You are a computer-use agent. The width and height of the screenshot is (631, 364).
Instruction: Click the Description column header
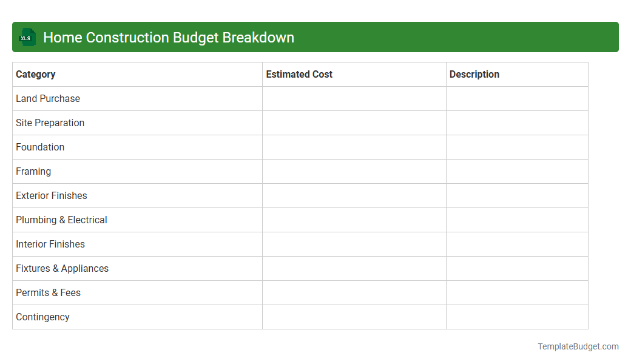coord(474,74)
